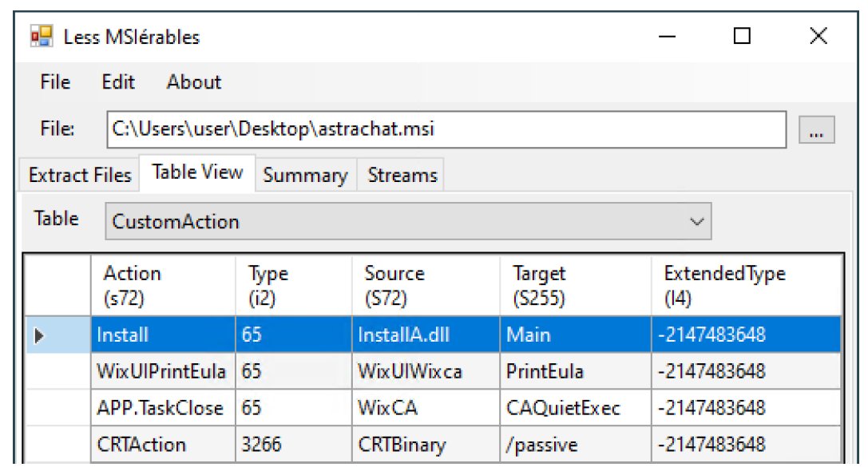Click the MSI file path input field
Screen dimensions: 868x467
(x=446, y=129)
